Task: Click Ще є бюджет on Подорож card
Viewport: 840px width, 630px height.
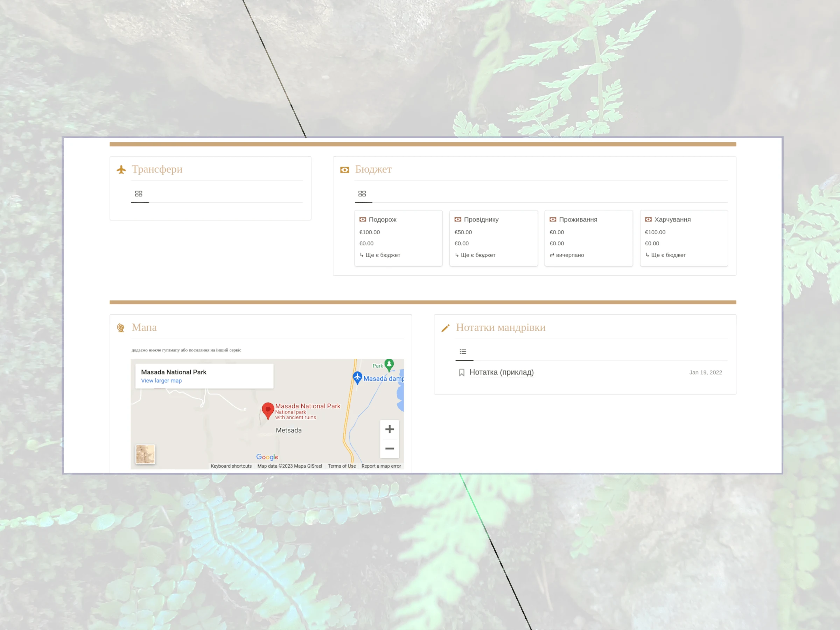Action: pos(380,255)
